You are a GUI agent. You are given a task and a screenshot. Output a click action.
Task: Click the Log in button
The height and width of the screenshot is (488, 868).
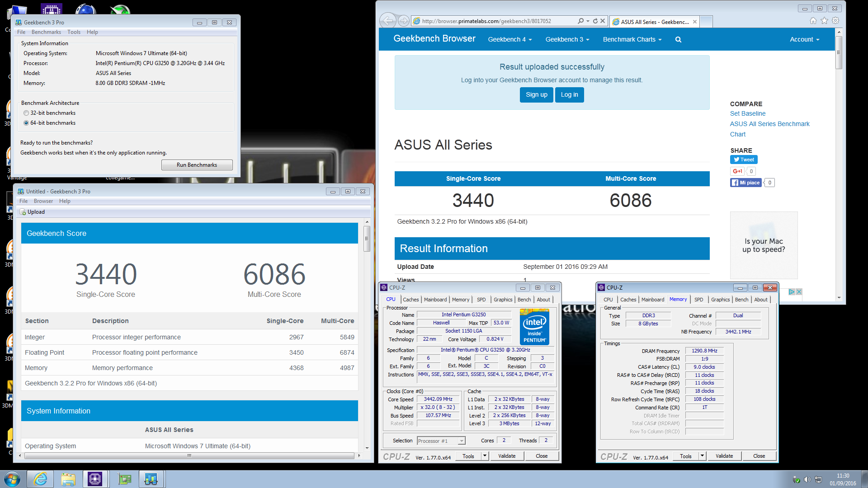[569, 95]
